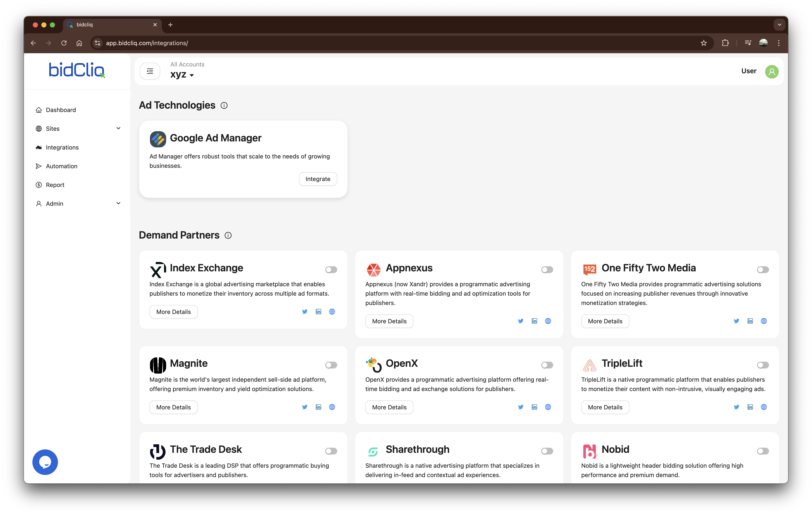Click More Details for OpenX
This screenshot has height=515, width=812.
click(389, 407)
